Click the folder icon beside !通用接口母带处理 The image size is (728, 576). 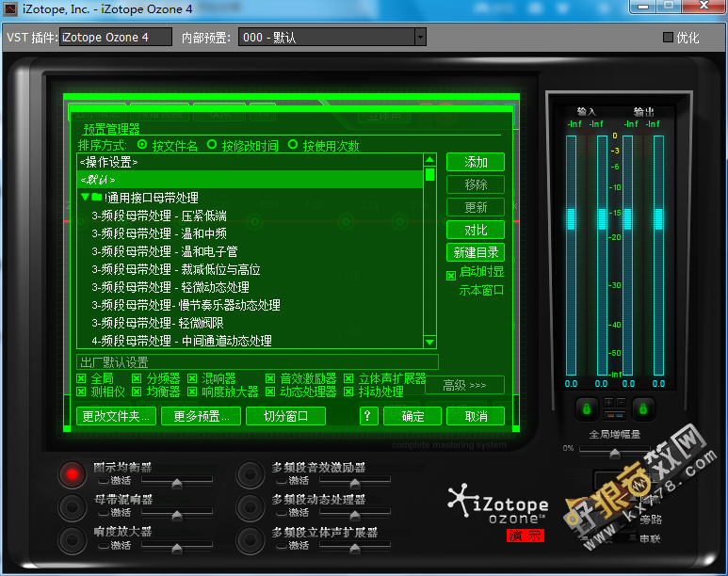pyautogui.click(x=97, y=198)
